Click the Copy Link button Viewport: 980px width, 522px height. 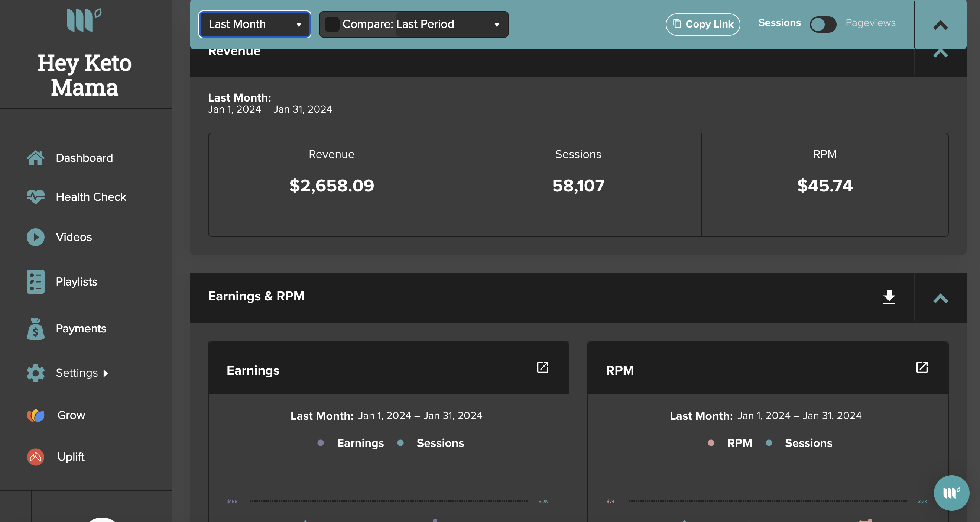tap(702, 25)
